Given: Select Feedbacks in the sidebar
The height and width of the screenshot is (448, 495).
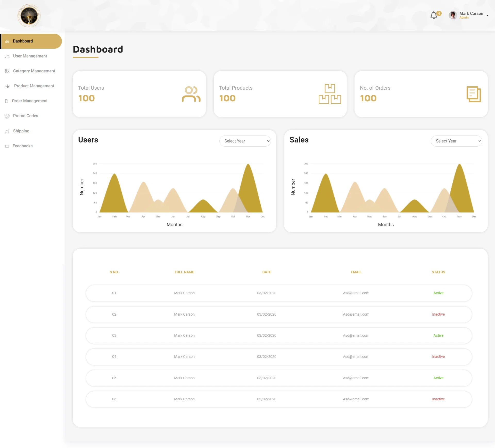Looking at the screenshot, I should point(22,146).
